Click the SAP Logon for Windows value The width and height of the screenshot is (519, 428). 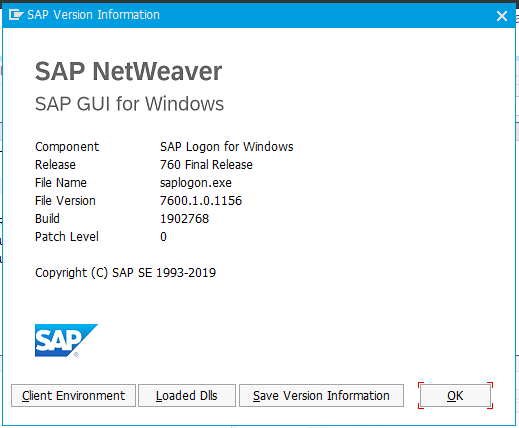[227, 147]
